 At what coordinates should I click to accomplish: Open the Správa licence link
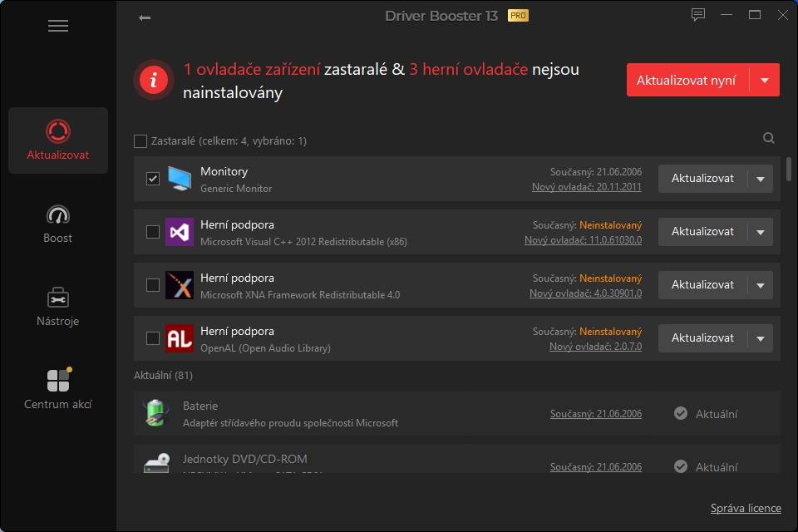pos(745,508)
